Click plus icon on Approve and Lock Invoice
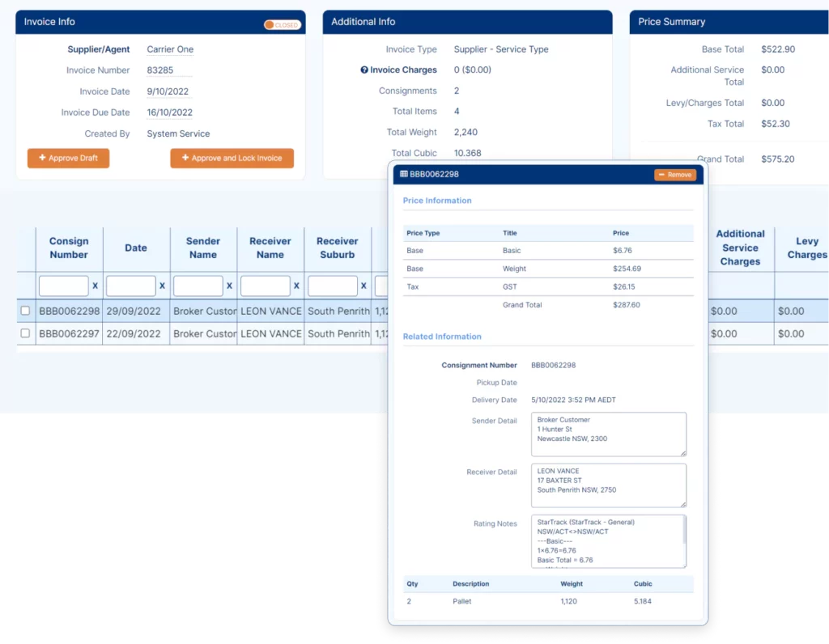829x644 pixels. click(x=186, y=158)
